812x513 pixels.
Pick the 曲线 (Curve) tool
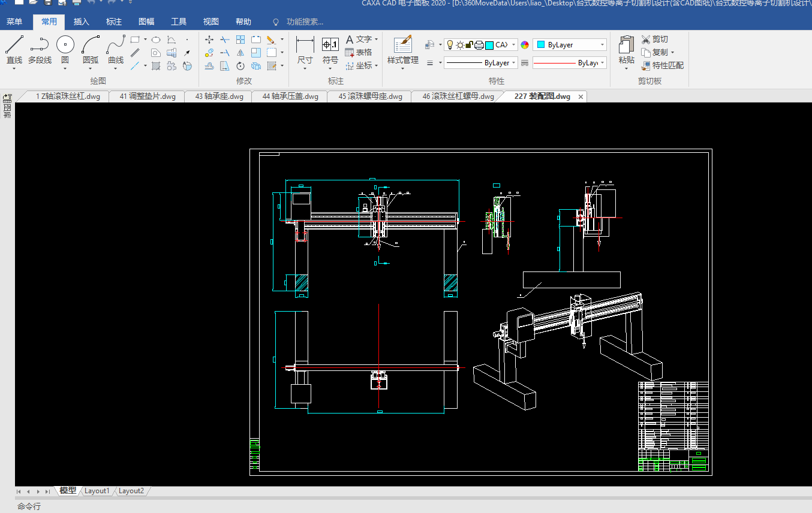click(x=116, y=46)
